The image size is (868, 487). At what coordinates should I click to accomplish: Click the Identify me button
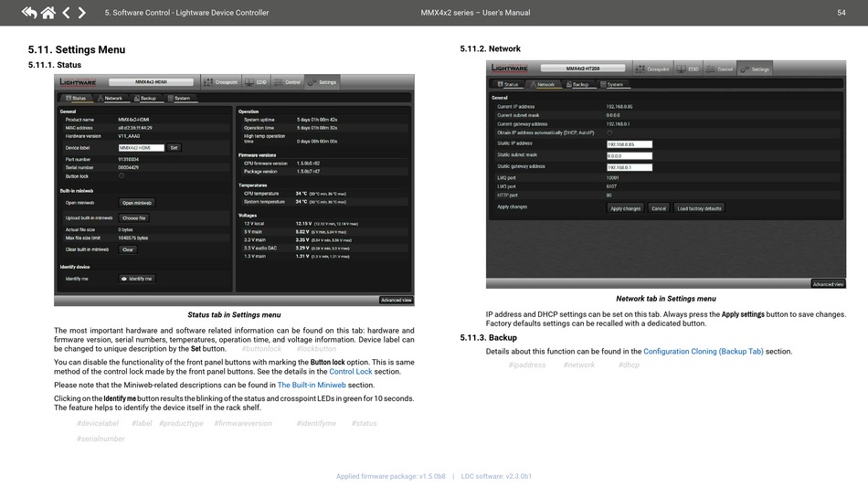click(x=137, y=279)
